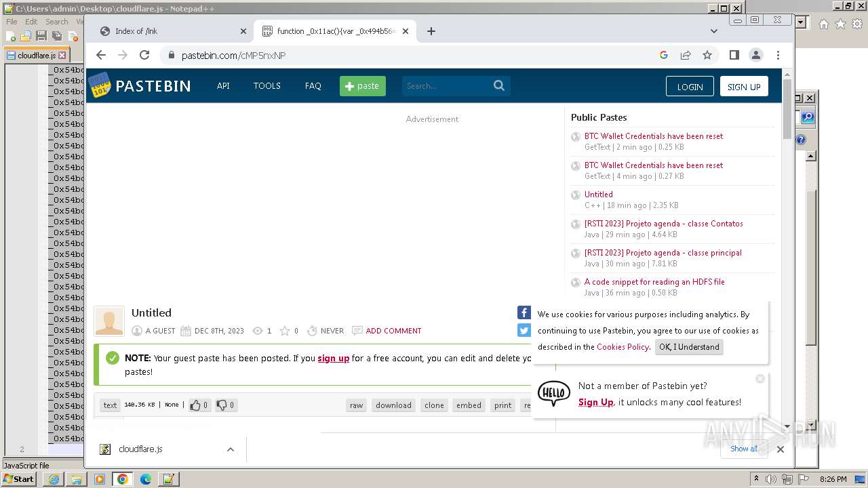The image size is (868, 488).
Task: Open Pastebin API page
Action: [223, 86]
